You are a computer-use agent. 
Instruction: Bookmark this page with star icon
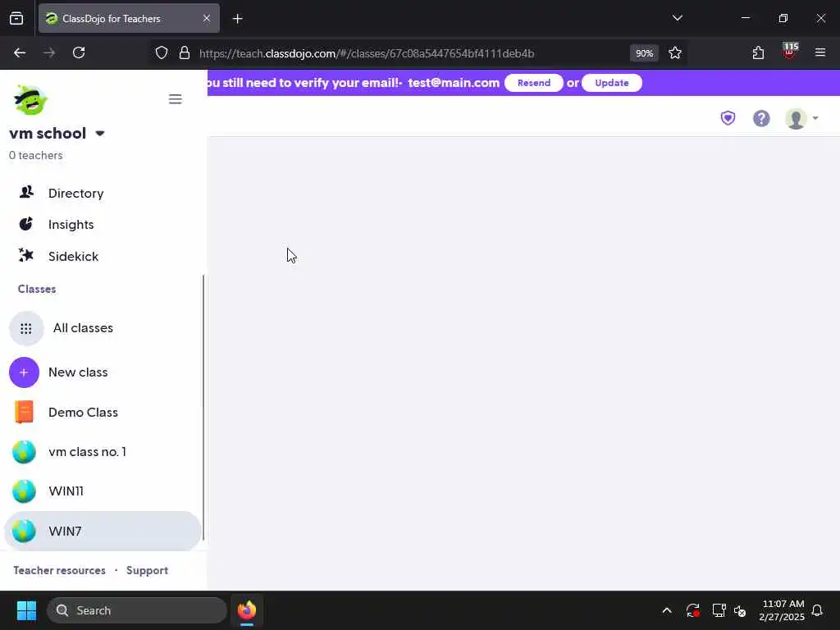[x=675, y=53]
